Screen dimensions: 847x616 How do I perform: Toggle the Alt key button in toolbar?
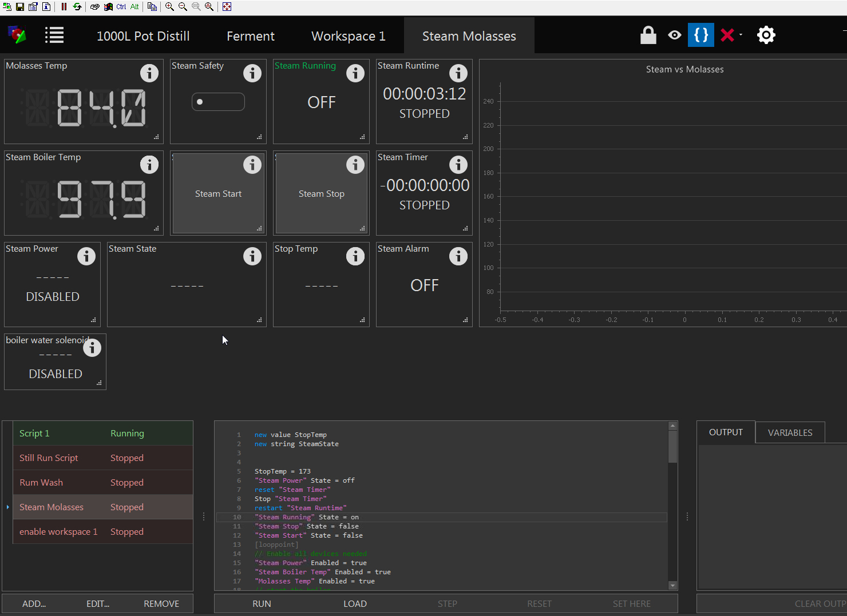[134, 7]
